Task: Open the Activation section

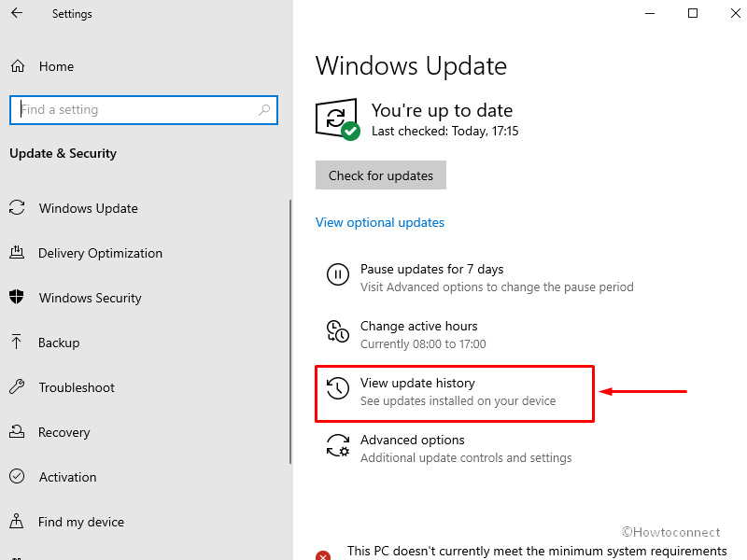Action: [x=67, y=477]
